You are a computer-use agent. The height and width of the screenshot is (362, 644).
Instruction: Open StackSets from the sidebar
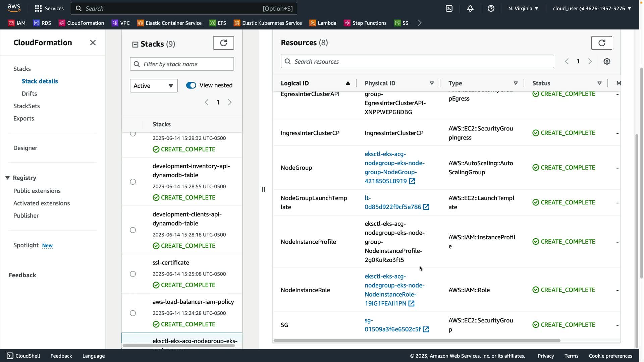click(26, 106)
